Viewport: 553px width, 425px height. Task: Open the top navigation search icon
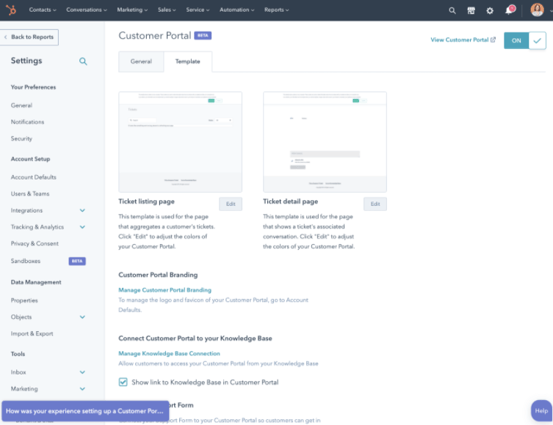[452, 11]
